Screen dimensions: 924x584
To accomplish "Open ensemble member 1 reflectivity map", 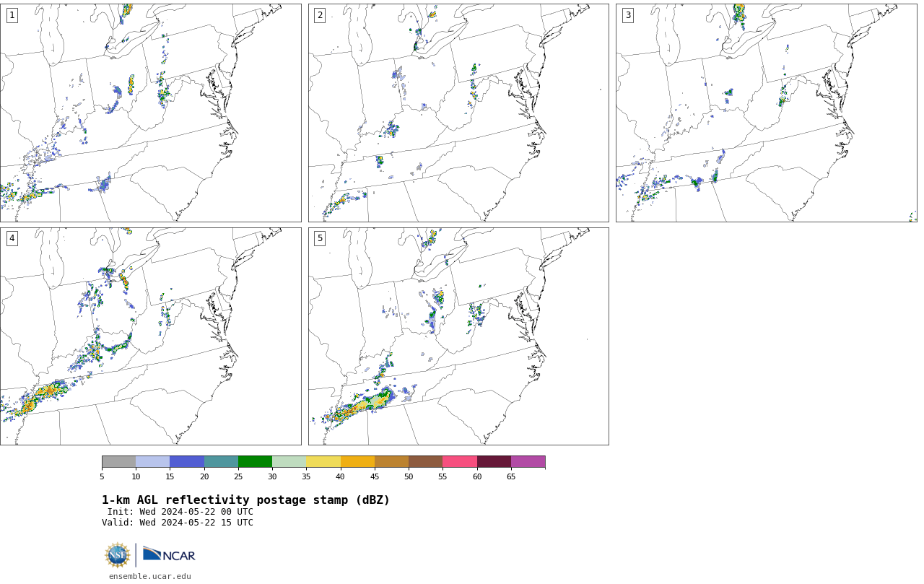I will [x=150, y=113].
